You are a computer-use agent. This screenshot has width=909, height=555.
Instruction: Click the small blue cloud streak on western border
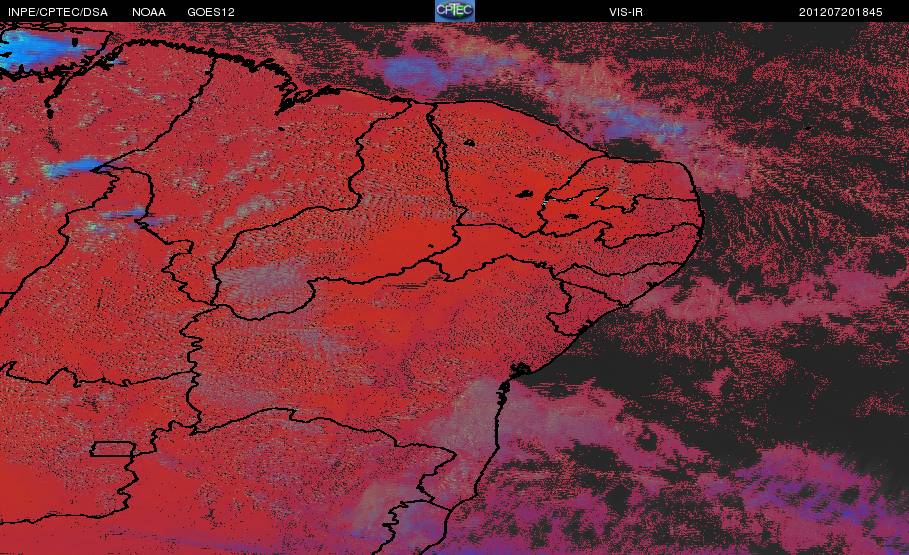[x=72, y=167]
